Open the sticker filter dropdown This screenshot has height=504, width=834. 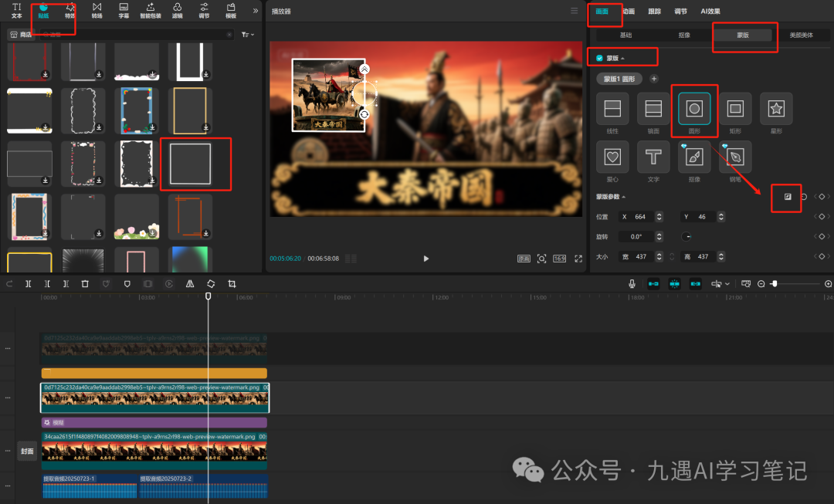pos(247,35)
